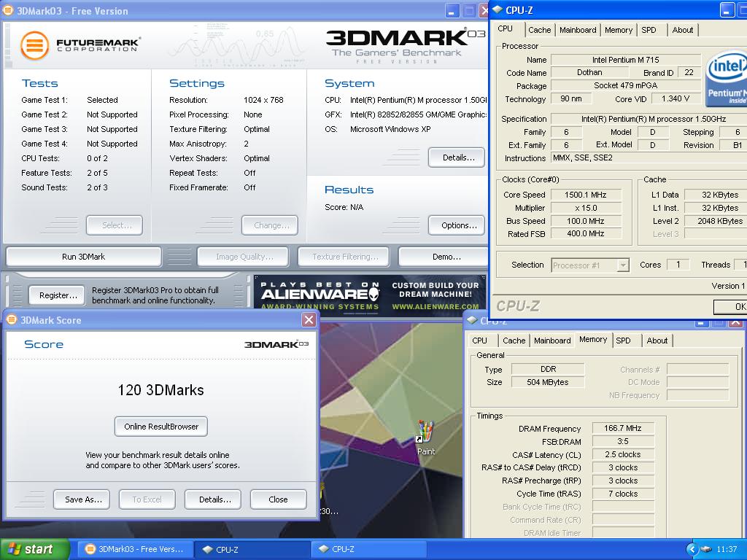747x560 pixels.
Task: Click the FSB:DRAM 3:5 value
Action: pyautogui.click(x=623, y=441)
